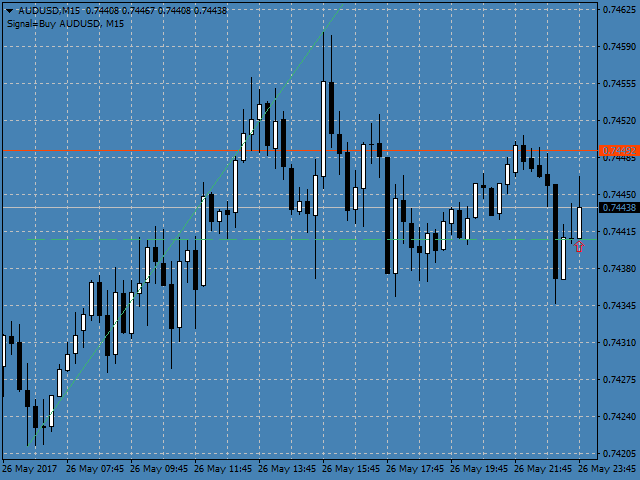Click the 0.74380 label on price axis
640x480 pixels.
pyautogui.click(x=620, y=268)
